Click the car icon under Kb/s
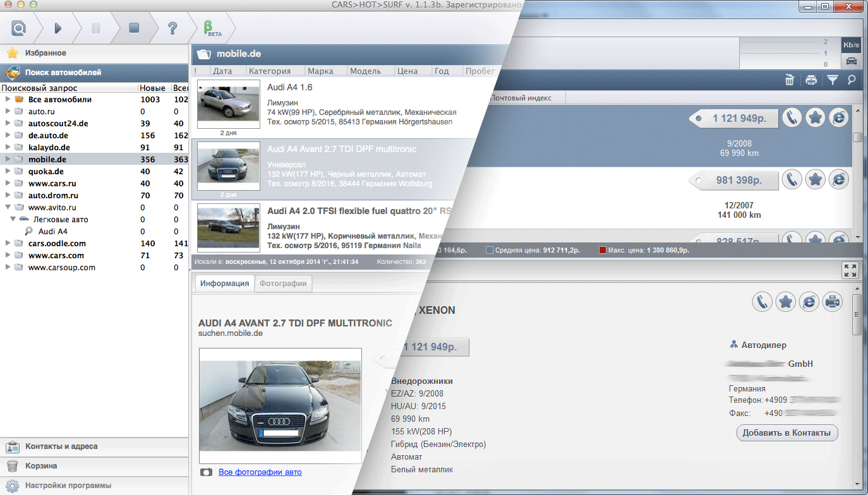The width and height of the screenshot is (868, 495). (x=852, y=61)
